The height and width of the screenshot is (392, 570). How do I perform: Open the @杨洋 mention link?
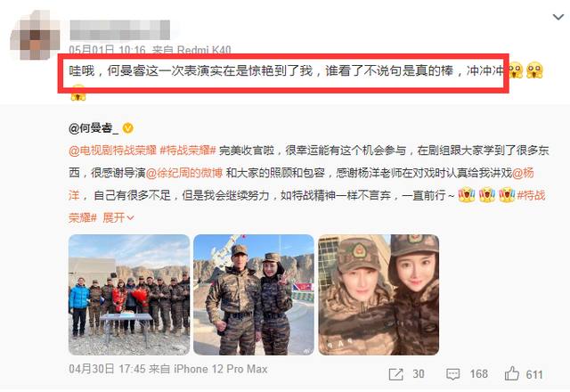(x=523, y=173)
